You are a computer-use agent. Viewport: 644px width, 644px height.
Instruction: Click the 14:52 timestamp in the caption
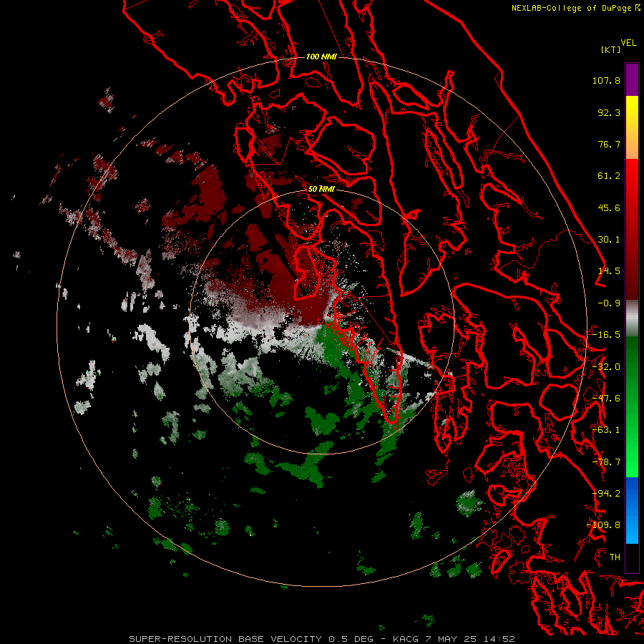(499, 639)
